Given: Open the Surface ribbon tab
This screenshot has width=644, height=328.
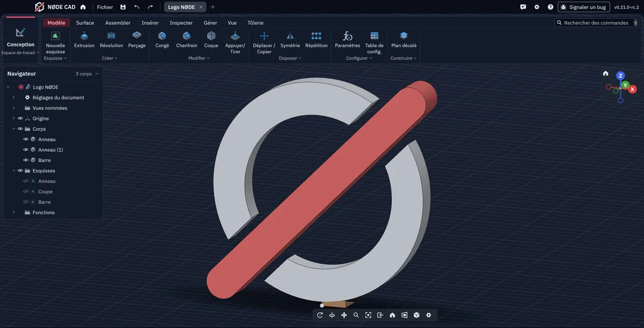Looking at the screenshot, I should (85, 23).
